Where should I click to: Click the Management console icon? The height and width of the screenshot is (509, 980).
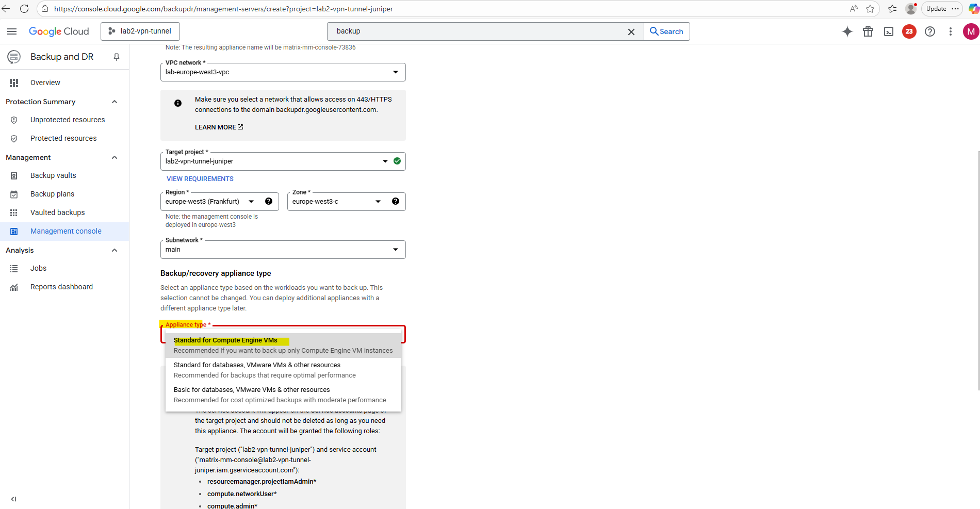point(14,231)
